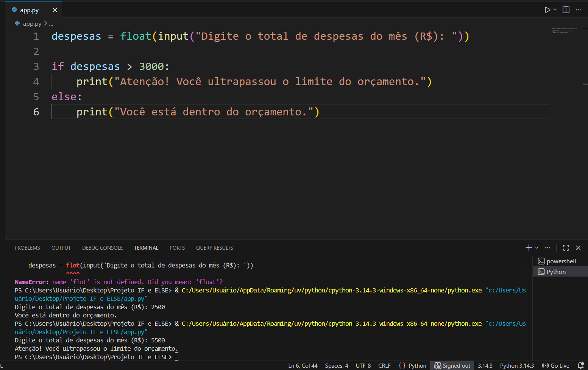This screenshot has width=588, height=370.
Task: Click the Signed out Copilot status
Action: (x=452, y=365)
